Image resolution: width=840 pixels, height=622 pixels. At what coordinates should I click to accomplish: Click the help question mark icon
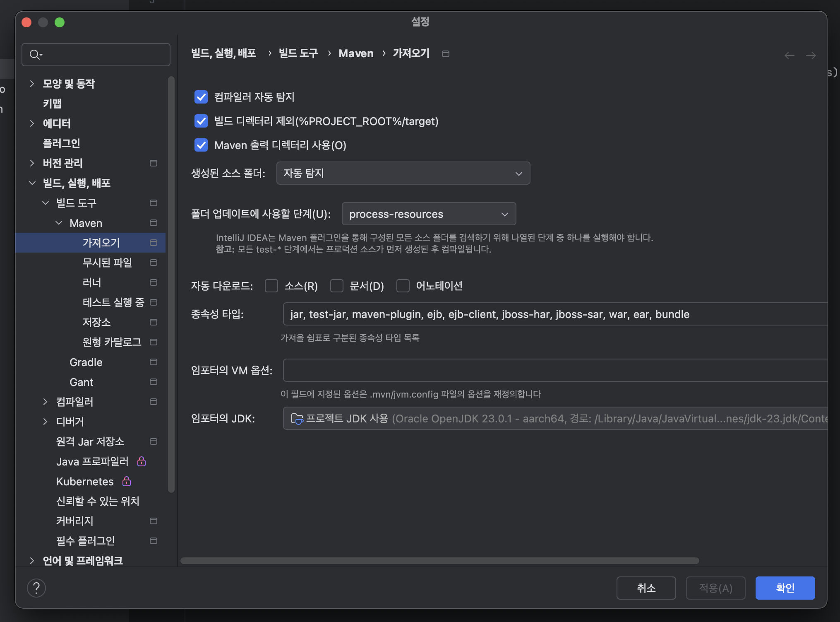36,588
